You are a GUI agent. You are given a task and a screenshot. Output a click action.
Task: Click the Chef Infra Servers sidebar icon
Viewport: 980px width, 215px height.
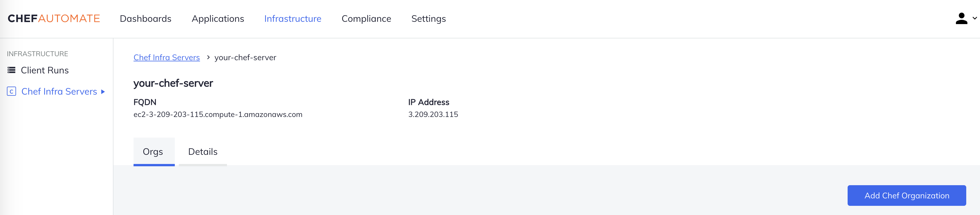coord(11,91)
